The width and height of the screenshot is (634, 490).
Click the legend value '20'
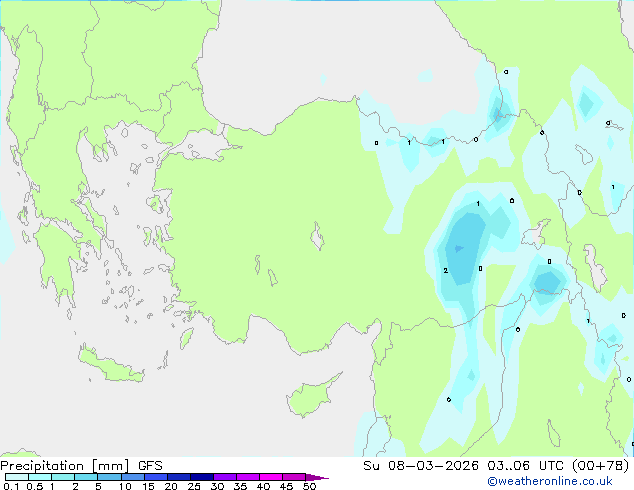pos(171,486)
